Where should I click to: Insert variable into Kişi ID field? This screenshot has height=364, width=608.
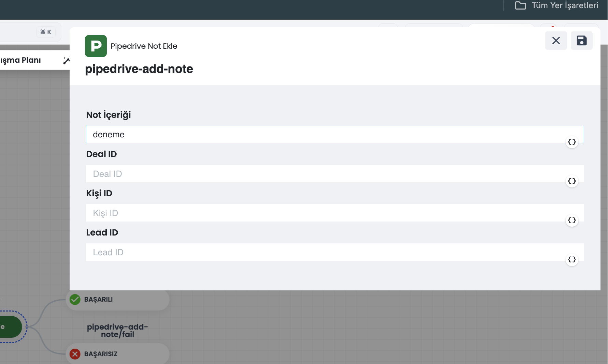(x=572, y=220)
